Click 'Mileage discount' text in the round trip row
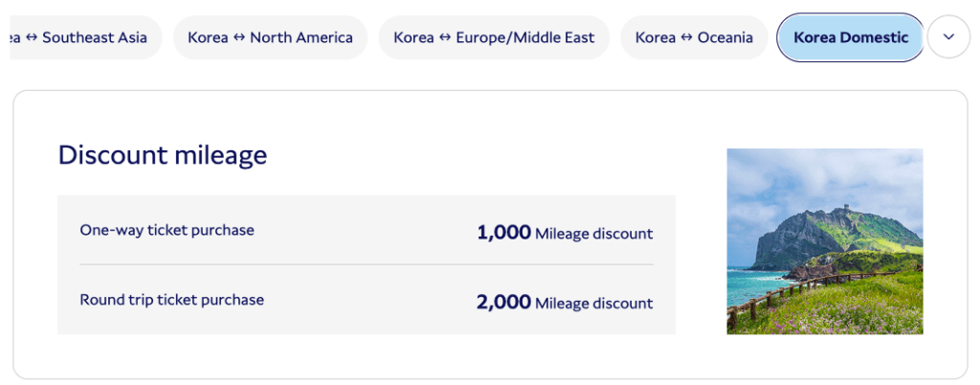The width and height of the screenshot is (980, 385). 593,304
